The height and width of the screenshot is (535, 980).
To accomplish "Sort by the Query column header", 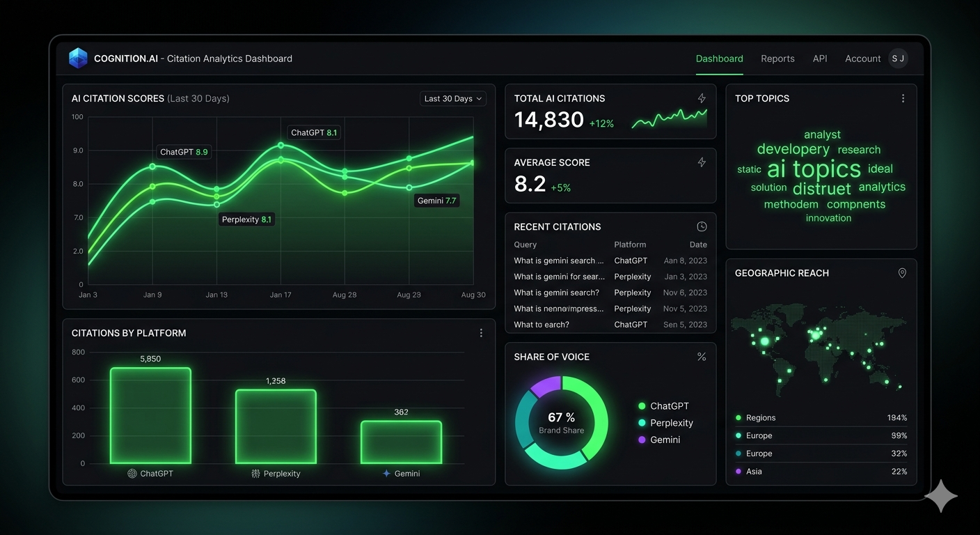I will click(x=525, y=245).
